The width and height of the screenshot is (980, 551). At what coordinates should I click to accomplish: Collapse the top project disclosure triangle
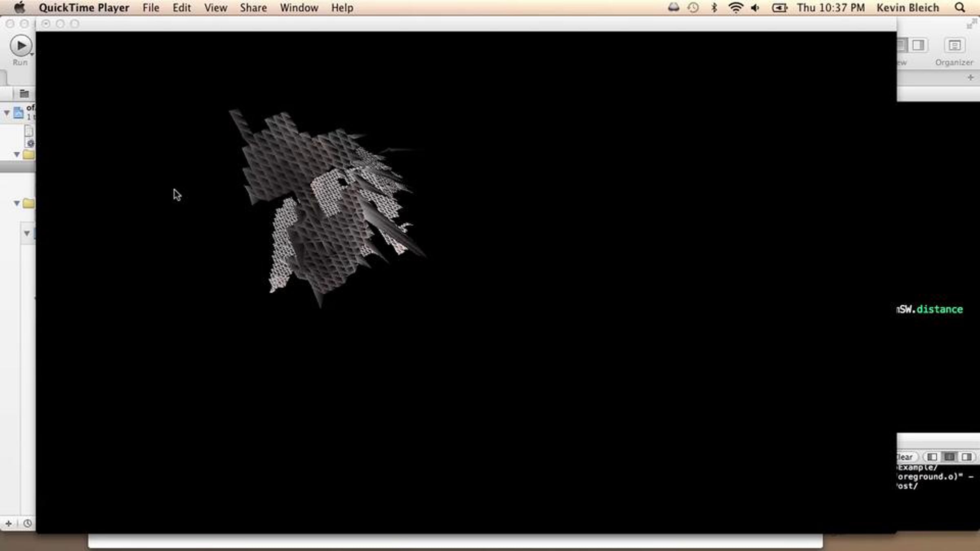(x=7, y=112)
